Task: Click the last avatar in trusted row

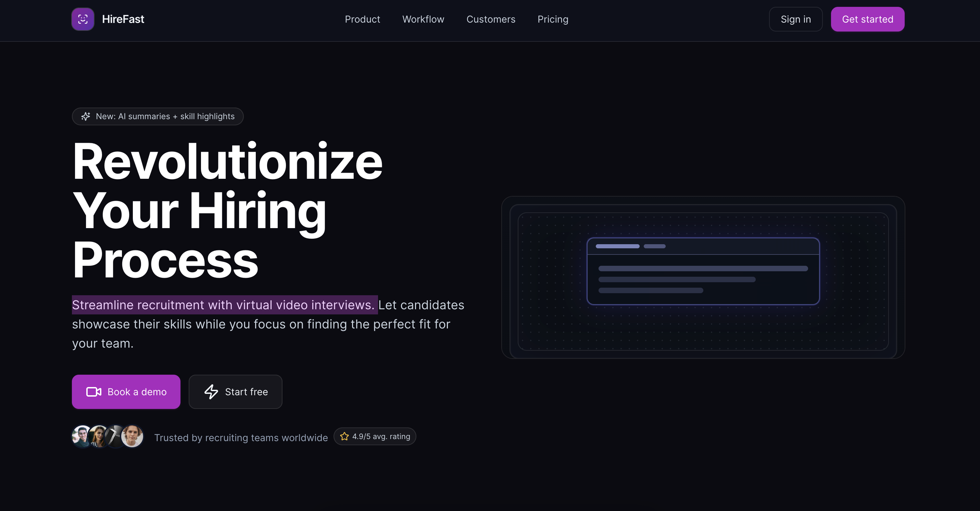Action: [x=133, y=436]
